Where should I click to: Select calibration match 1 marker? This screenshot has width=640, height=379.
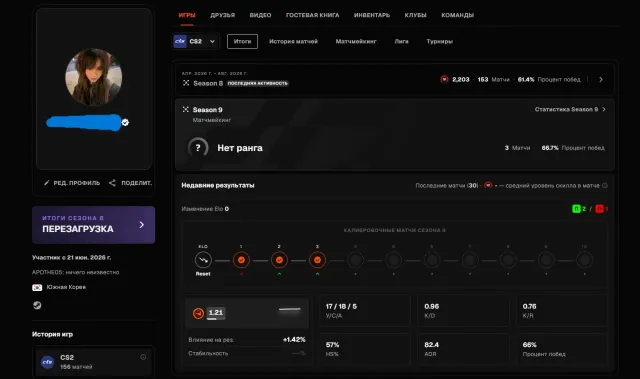point(241,260)
